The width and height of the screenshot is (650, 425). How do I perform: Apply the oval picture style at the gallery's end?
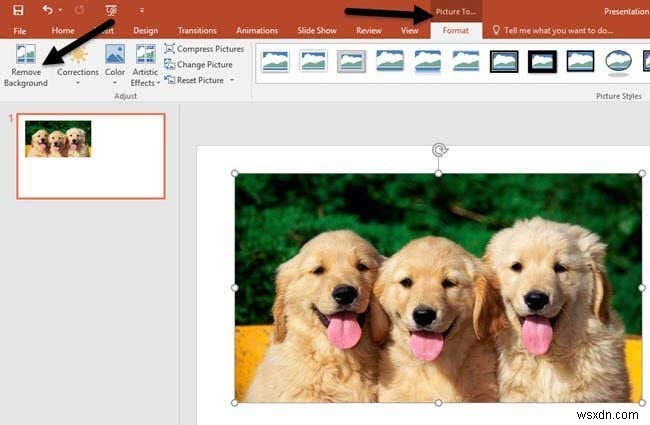(619, 61)
